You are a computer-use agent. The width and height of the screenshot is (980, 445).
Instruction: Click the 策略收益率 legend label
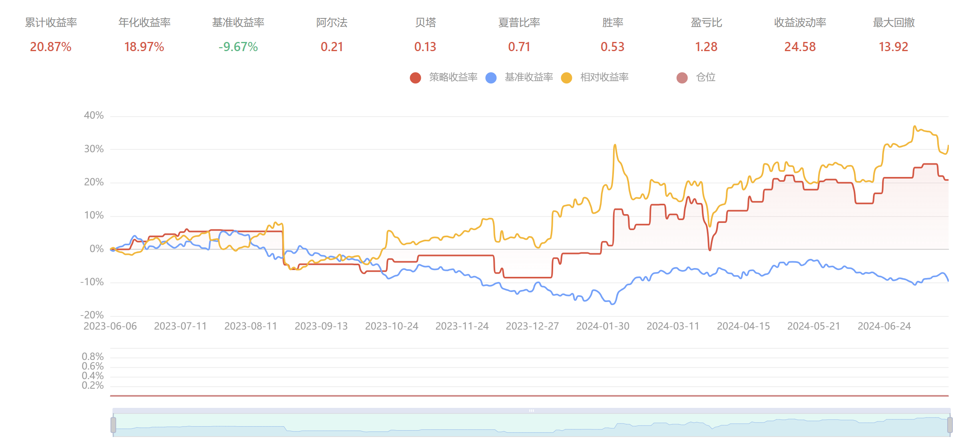click(453, 77)
